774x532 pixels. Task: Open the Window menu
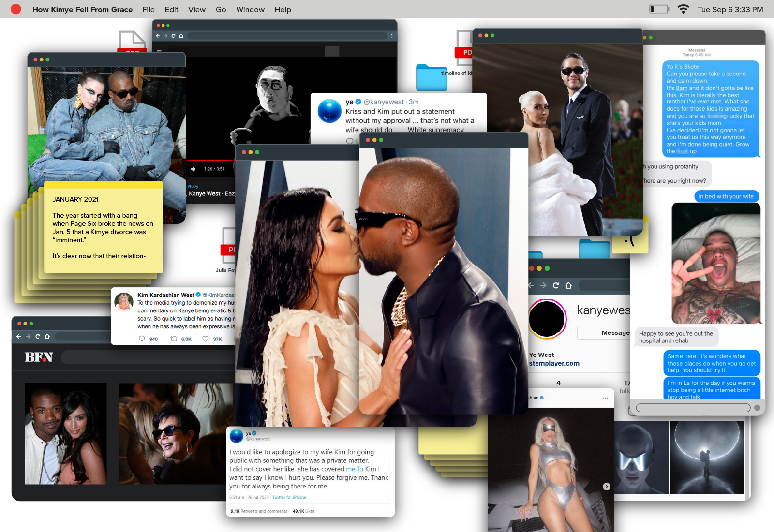[250, 9]
